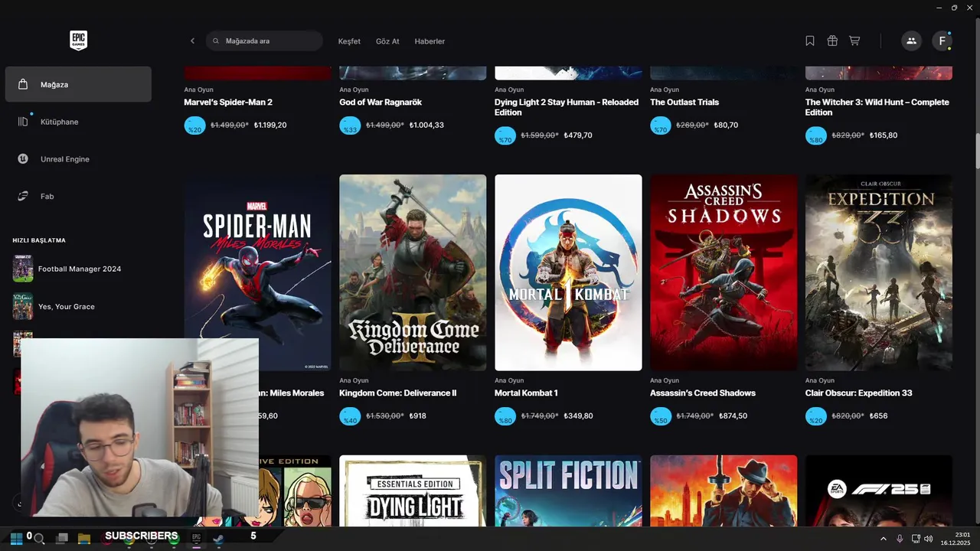Launch Yes, Your Grace via its icon

tap(23, 306)
